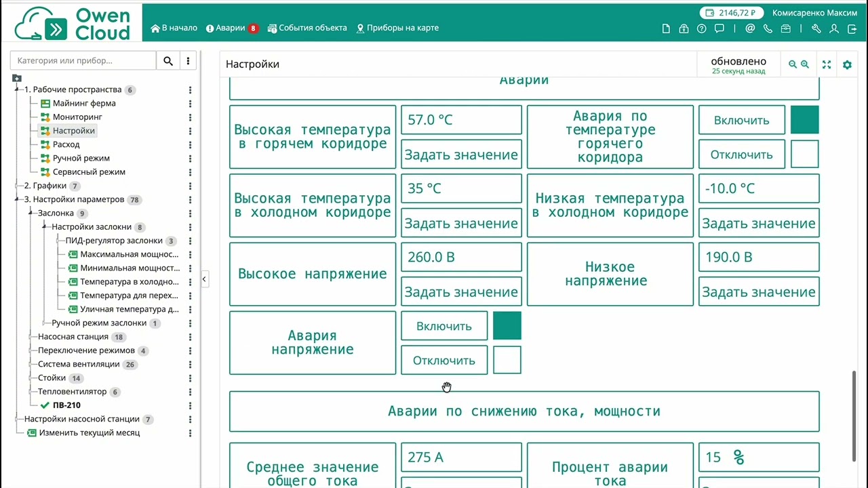Open the Аварии alarms menu

pyautogui.click(x=231, y=28)
